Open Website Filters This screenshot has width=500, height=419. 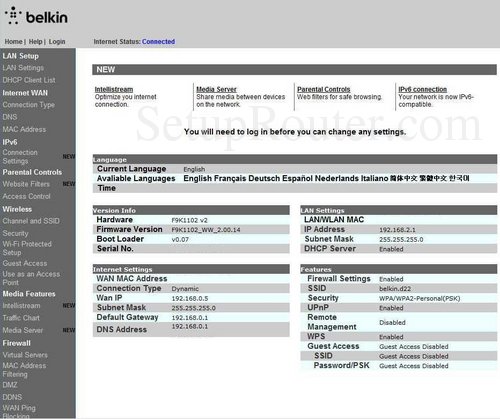click(x=26, y=184)
